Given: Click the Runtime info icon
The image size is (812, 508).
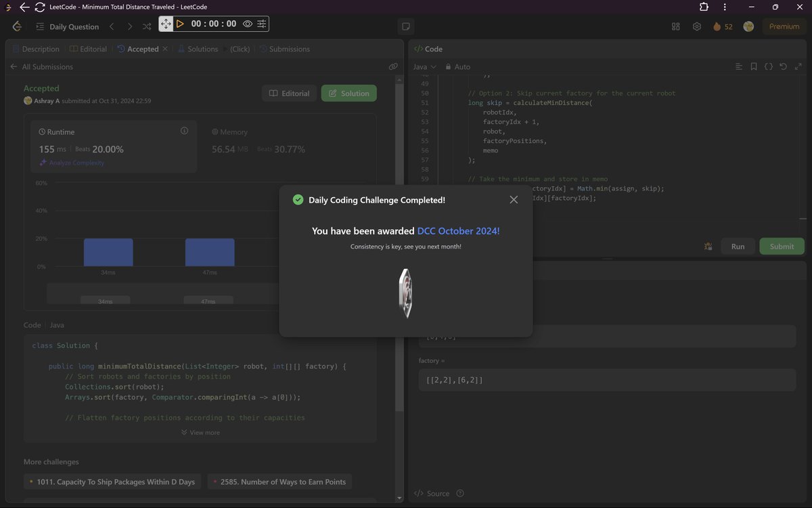Looking at the screenshot, I should tap(184, 131).
